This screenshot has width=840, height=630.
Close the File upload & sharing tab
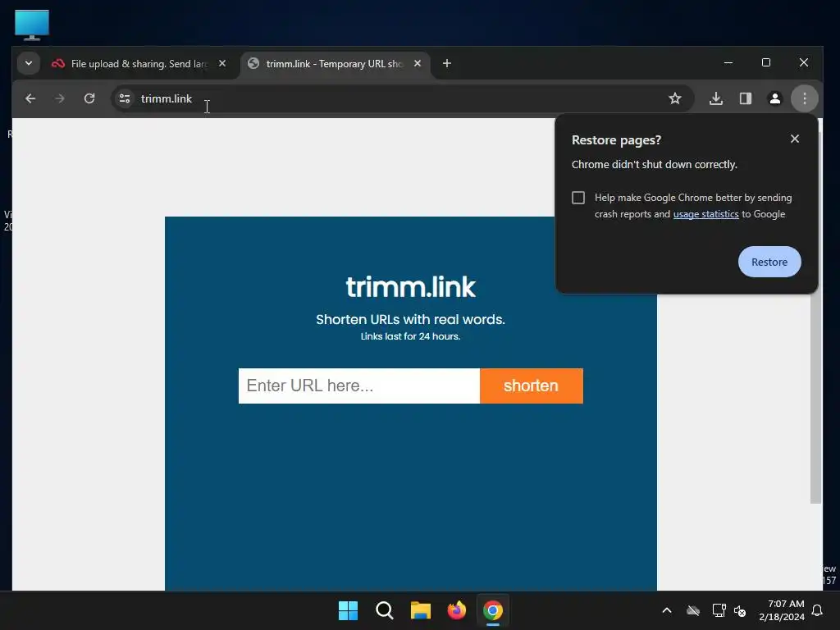click(222, 64)
